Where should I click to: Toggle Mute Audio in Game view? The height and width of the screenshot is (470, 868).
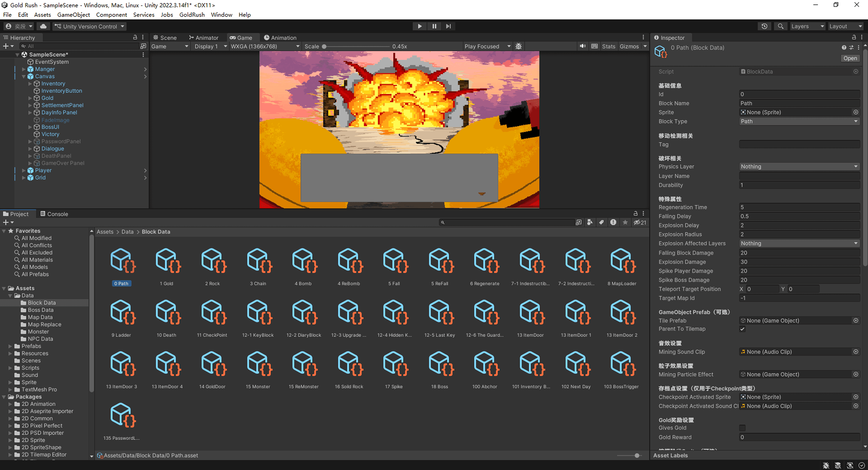coord(582,46)
